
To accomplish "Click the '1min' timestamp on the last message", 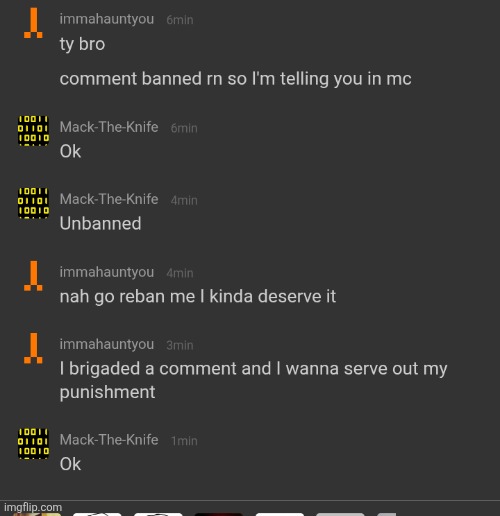I will (x=184, y=441).
